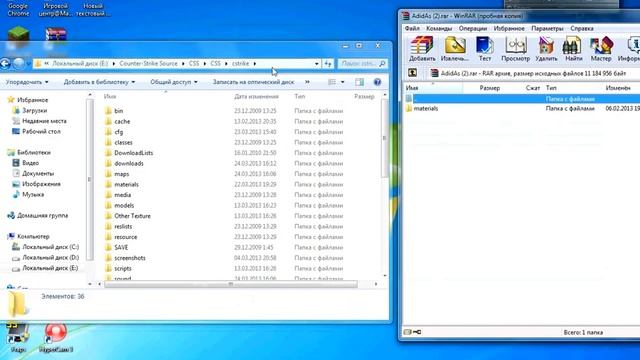Image resolution: width=640 pixels, height=360 pixels.
Task: Open the views options dropdown arrow
Action: 342,82
